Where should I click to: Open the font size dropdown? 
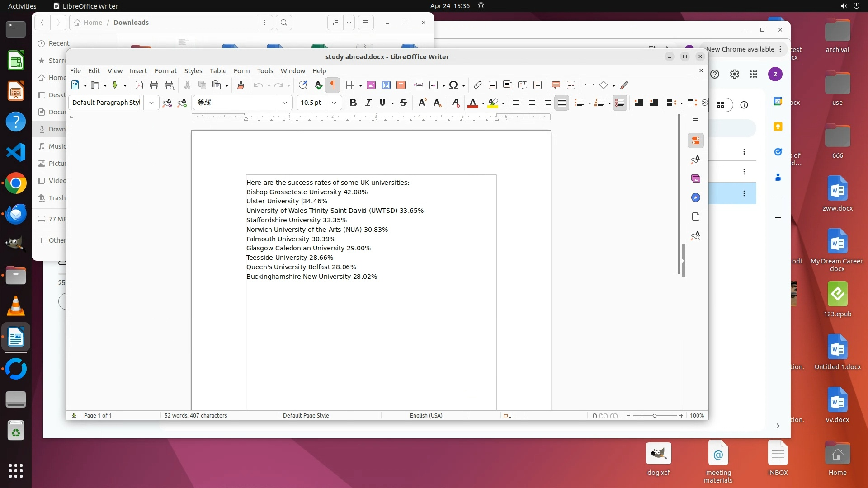(x=334, y=103)
